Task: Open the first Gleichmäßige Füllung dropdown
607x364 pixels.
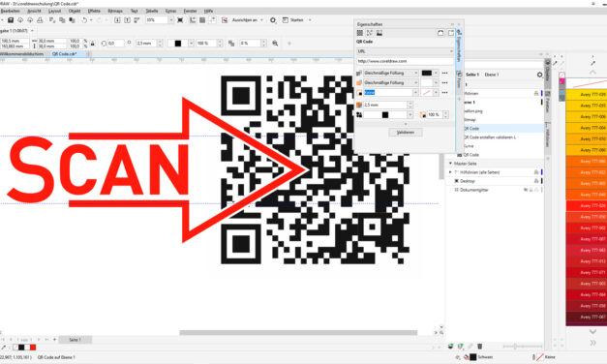Action: [x=415, y=73]
